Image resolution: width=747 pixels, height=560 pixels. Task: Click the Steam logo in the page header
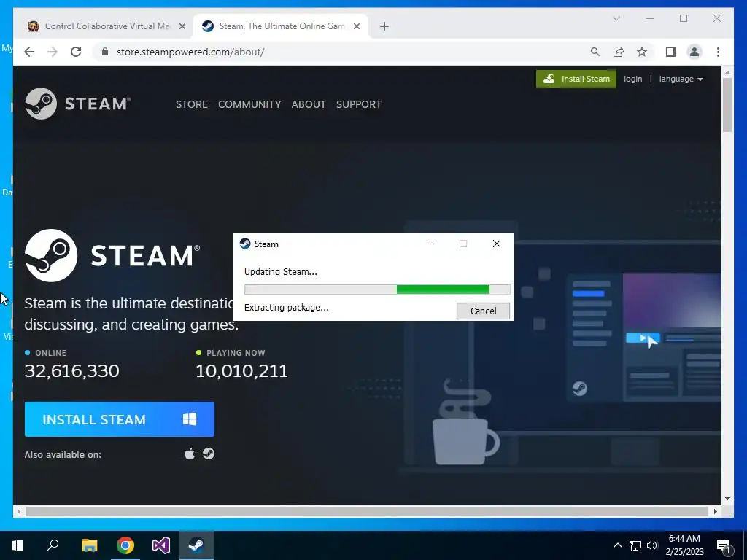coord(77,104)
